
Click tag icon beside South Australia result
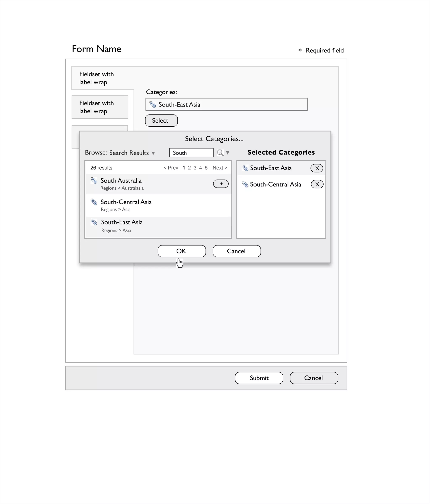coord(94,180)
